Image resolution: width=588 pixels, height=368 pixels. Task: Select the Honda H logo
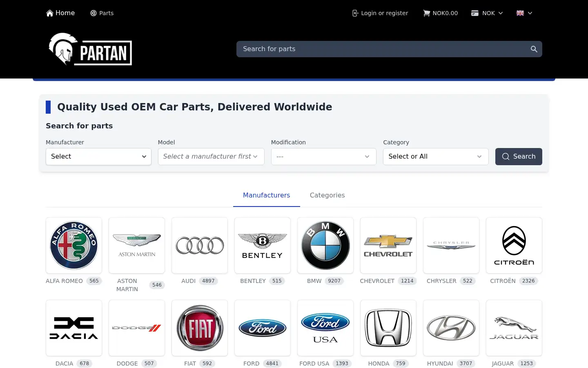pyautogui.click(x=388, y=328)
